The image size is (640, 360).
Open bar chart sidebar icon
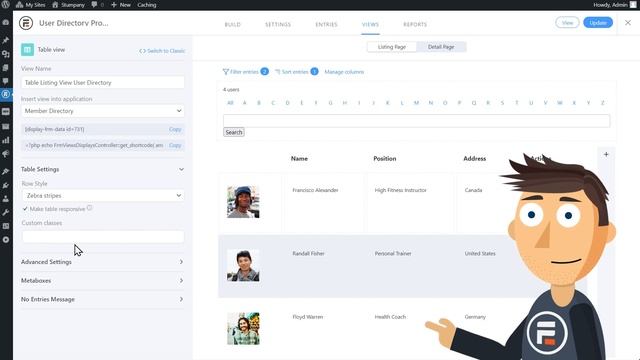click(x=6, y=140)
